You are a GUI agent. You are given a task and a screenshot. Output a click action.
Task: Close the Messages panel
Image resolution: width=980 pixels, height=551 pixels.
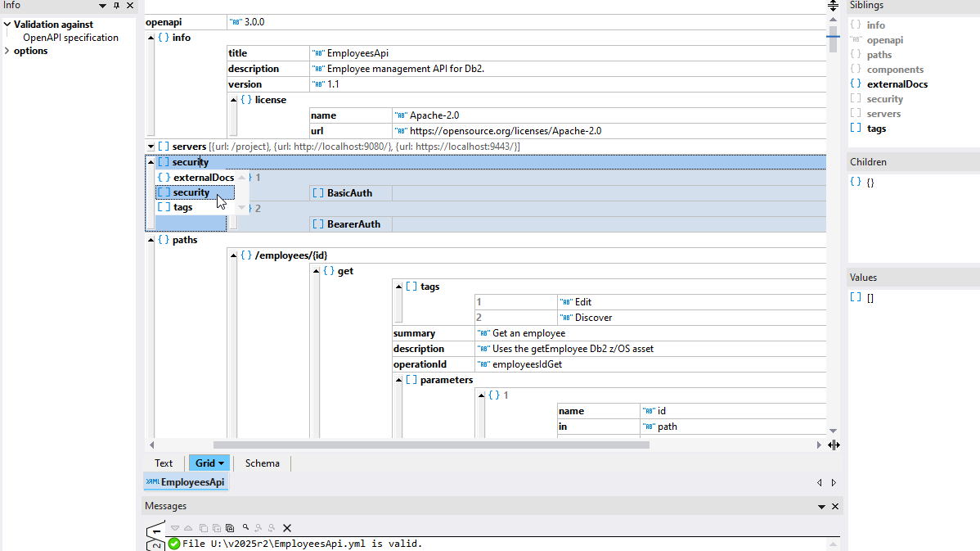coord(835,507)
